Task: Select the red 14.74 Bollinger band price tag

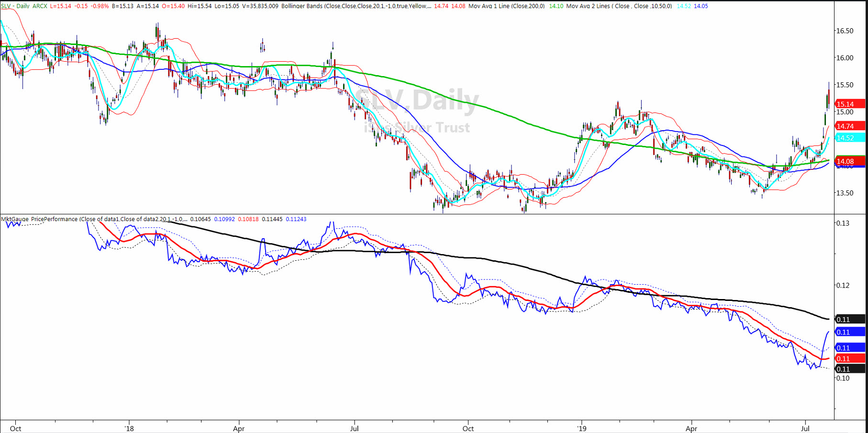Action: 850,126
